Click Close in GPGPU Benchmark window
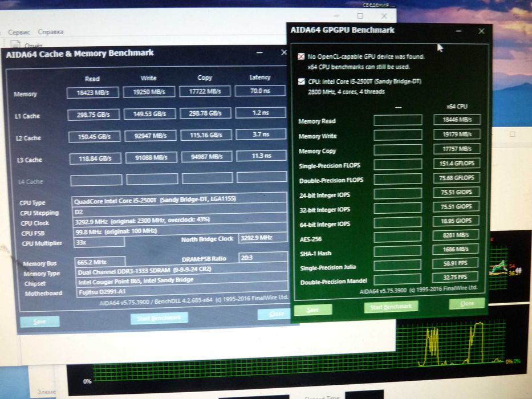This screenshot has width=532, height=399. tap(467, 303)
